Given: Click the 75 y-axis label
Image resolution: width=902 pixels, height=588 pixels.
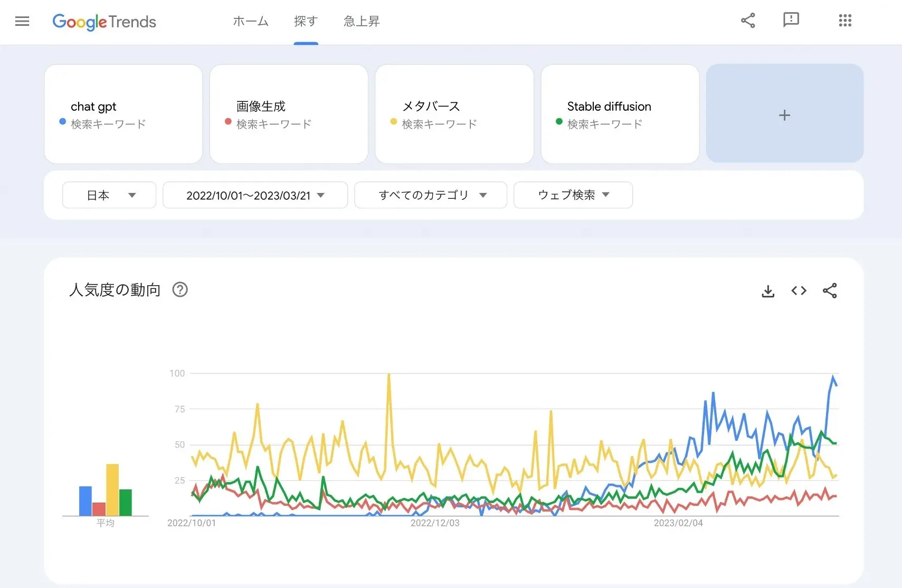Looking at the screenshot, I should (179, 409).
